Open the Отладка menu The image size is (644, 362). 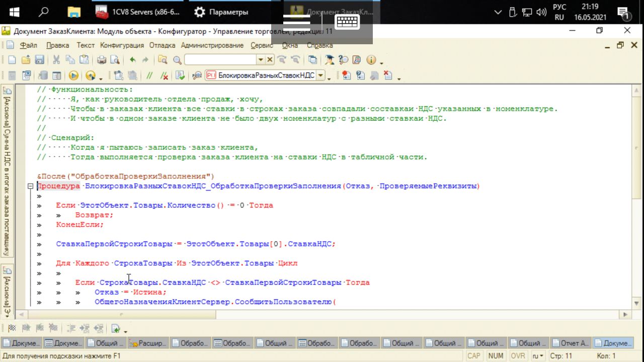click(162, 45)
